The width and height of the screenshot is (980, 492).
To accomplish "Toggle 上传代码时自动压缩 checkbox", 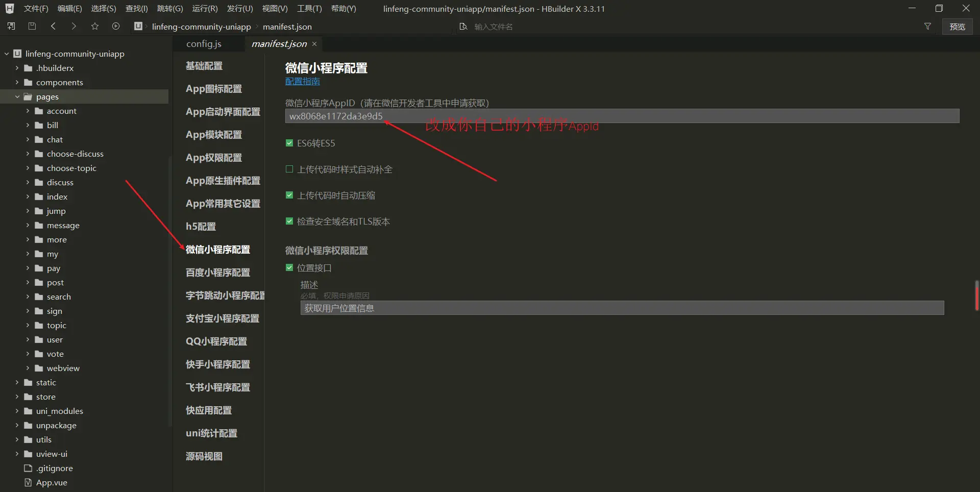I will 289,195.
